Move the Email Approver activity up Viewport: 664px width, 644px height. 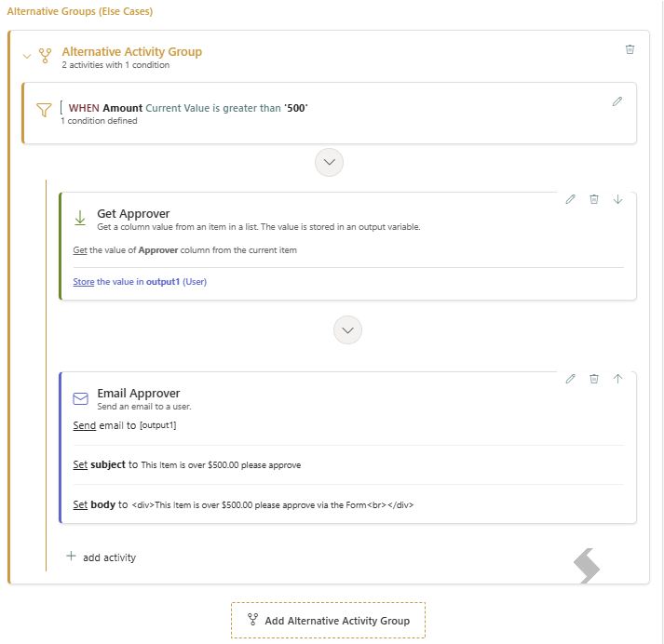click(x=617, y=379)
